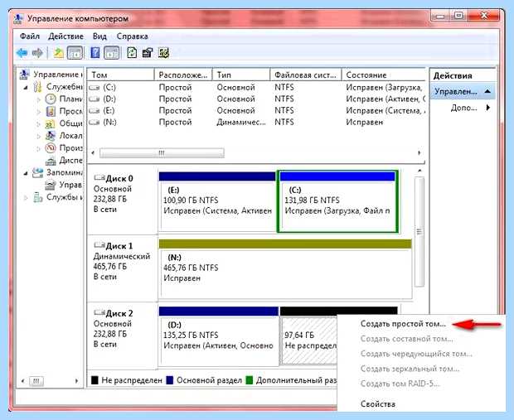The height and width of the screenshot is (420, 514).
Task: Sort by the Расположе... column header
Action: coord(183,75)
